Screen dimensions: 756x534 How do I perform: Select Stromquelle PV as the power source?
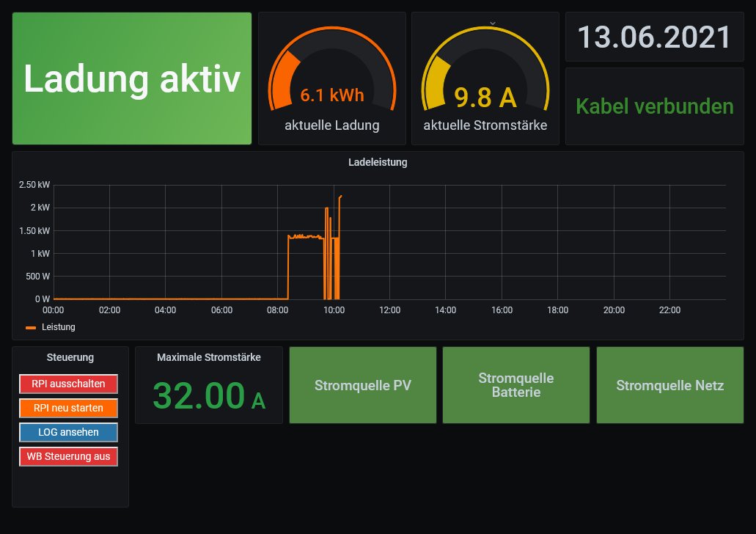click(363, 385)
